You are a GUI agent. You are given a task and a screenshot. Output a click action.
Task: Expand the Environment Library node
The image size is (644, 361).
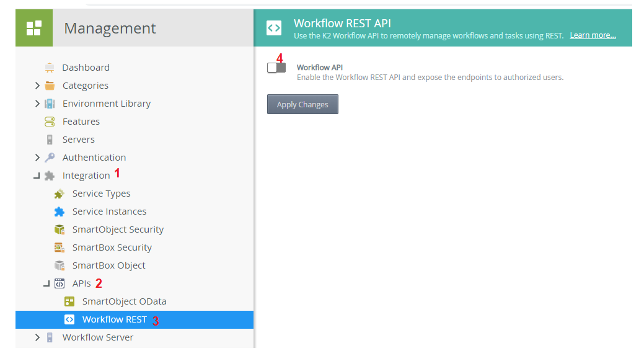pos(38,104)
